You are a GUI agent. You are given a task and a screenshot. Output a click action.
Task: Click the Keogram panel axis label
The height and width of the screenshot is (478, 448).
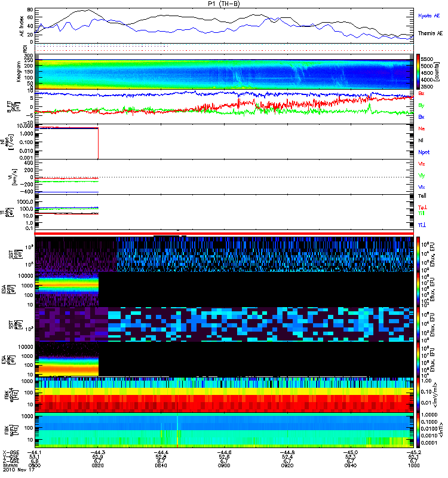tap(19, 71)
